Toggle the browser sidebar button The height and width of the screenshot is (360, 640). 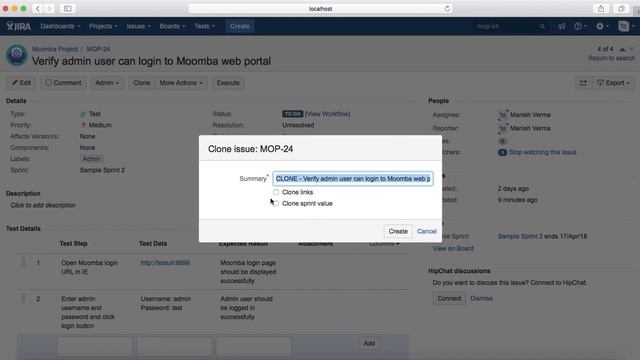point(68,9)
